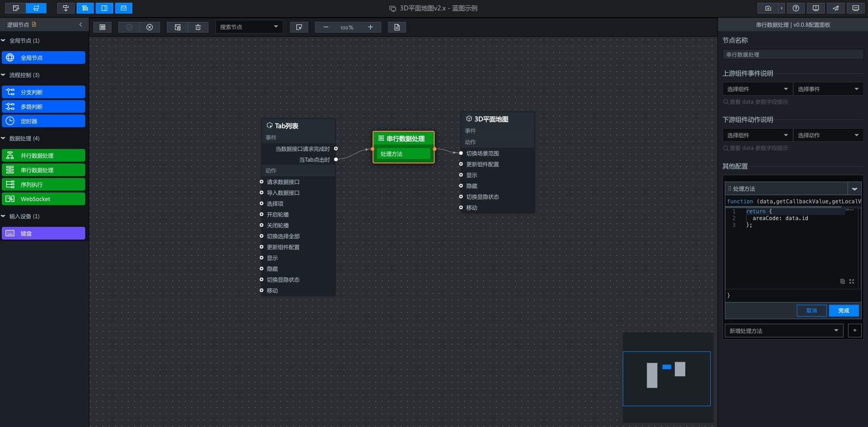
Task: Open preview with the screen icon
Action: [x=855, y=8]
